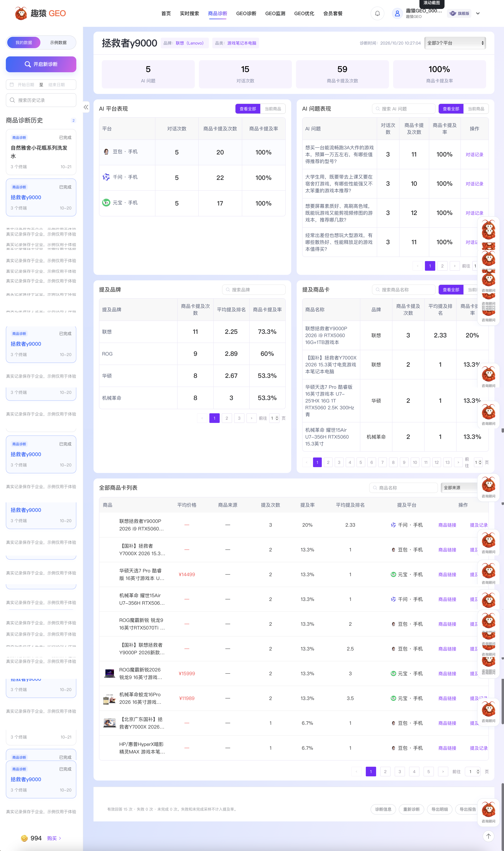Click the calendar icon in the date range
504x851 pixels.
coord(12,85)
